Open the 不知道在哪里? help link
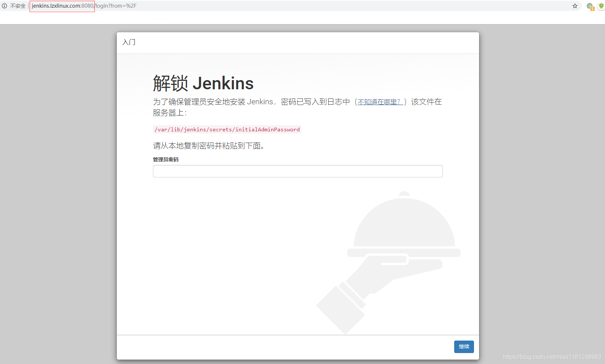Image resolution: width=605 pixels, height=364 pixels. coord(380,102)
